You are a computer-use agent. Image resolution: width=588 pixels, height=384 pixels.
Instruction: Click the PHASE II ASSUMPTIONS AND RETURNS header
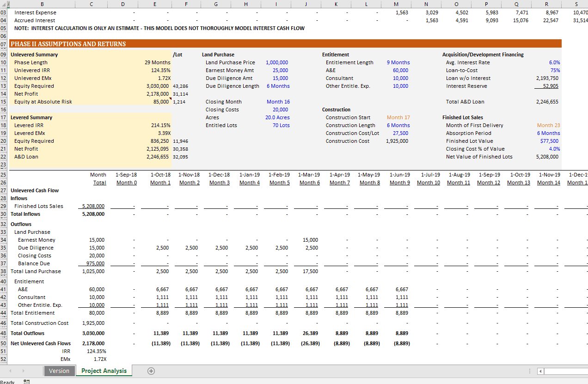click(x=68, y=44)
